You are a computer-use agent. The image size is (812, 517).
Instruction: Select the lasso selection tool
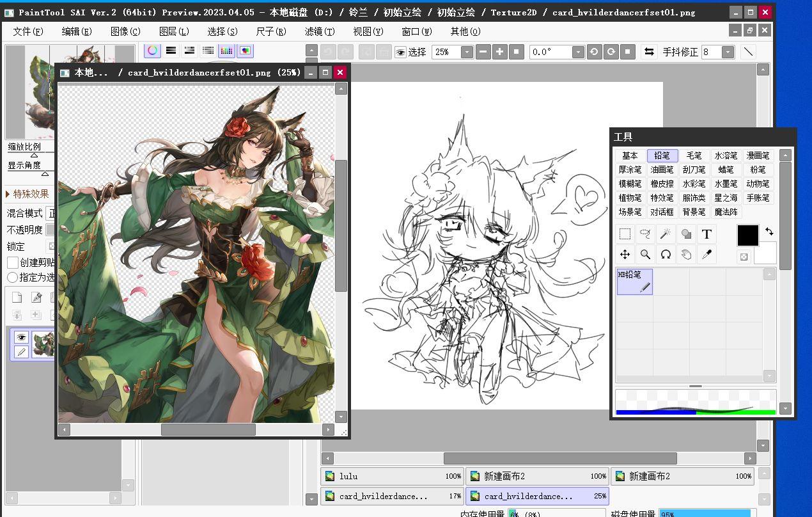[645, 234]
